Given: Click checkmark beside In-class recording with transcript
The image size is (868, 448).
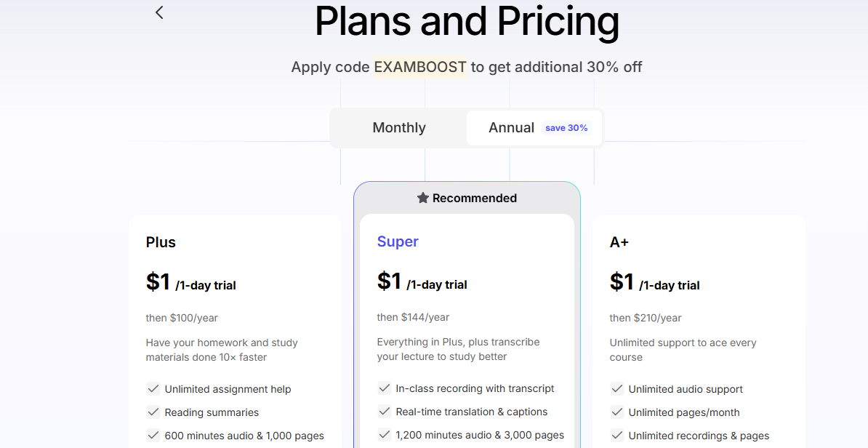Looking at the screenshot, I should (385, 388).
